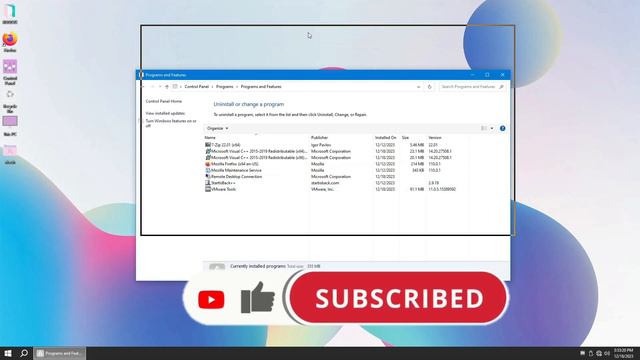Image resolution: width=640 pixels, height=360 pixels.
Task: Open Turn Windows features on or off
Action: 171,124
